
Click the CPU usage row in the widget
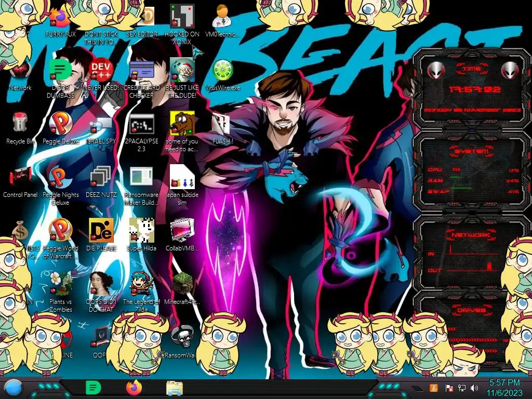[473, 170]
